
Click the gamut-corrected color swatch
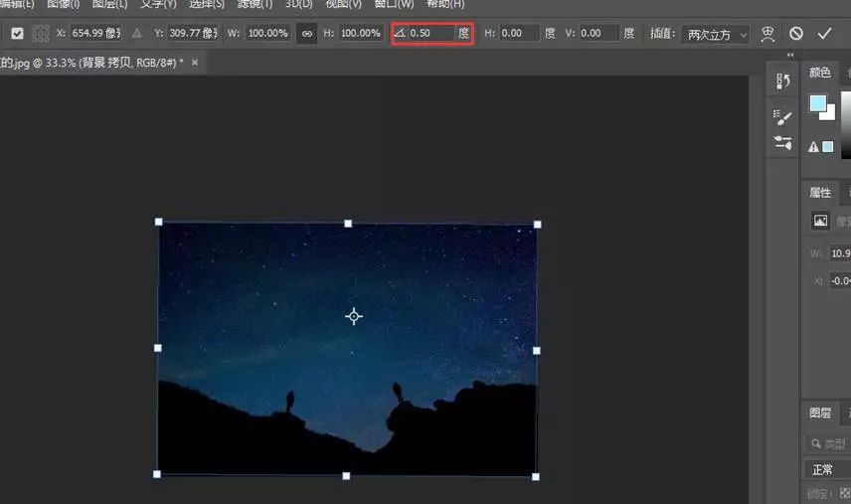pos(828,146)
